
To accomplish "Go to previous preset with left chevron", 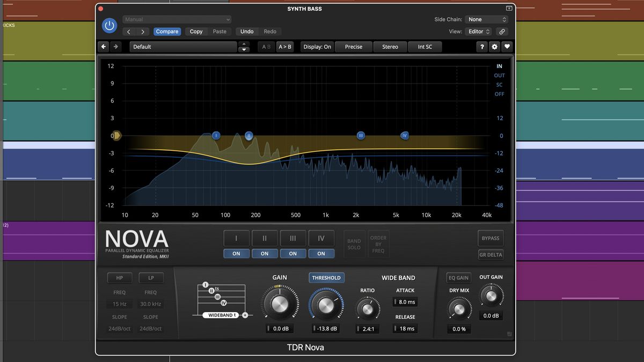I will pos(129,32).
